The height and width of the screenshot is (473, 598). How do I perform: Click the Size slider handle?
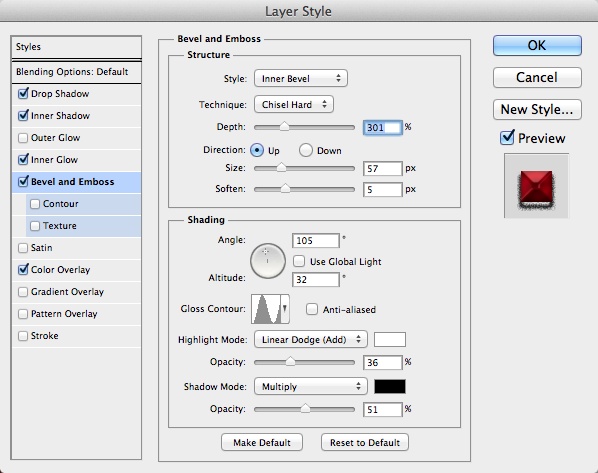[281, 167]
